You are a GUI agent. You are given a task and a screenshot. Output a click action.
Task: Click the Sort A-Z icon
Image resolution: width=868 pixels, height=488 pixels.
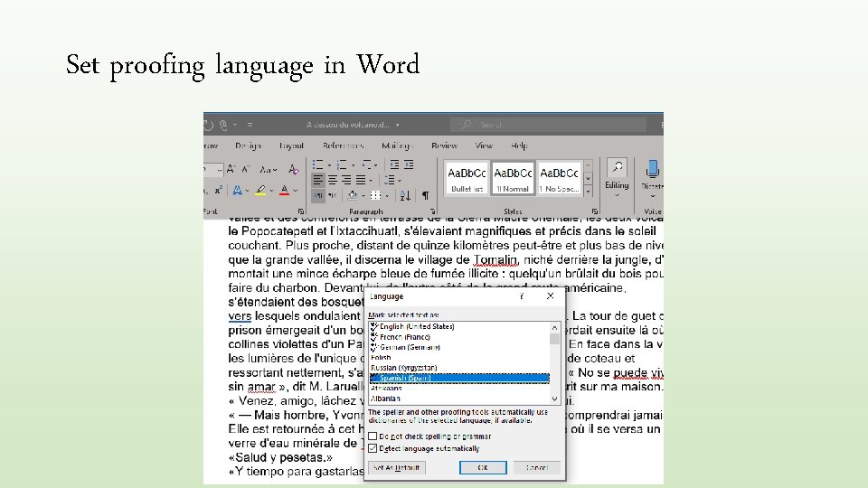coord(405,195)
